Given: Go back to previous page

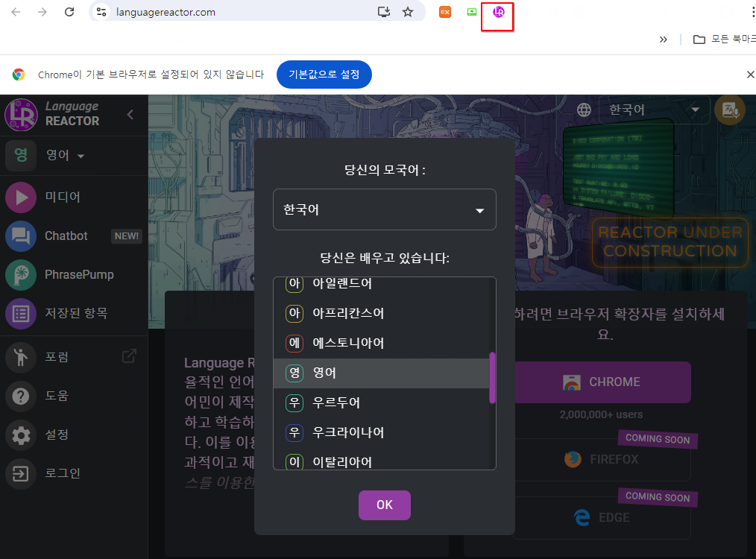Looking at the screenshot, I should 16,12.
